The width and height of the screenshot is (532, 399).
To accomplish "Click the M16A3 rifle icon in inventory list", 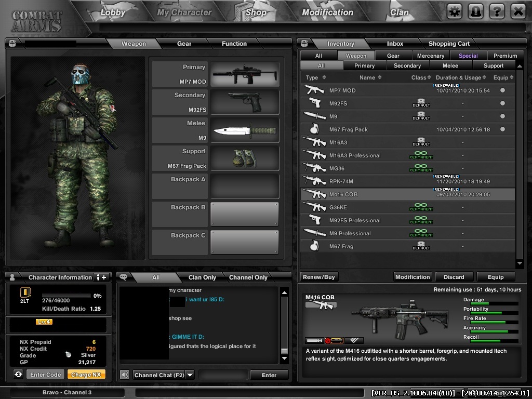I will point(314,142).
